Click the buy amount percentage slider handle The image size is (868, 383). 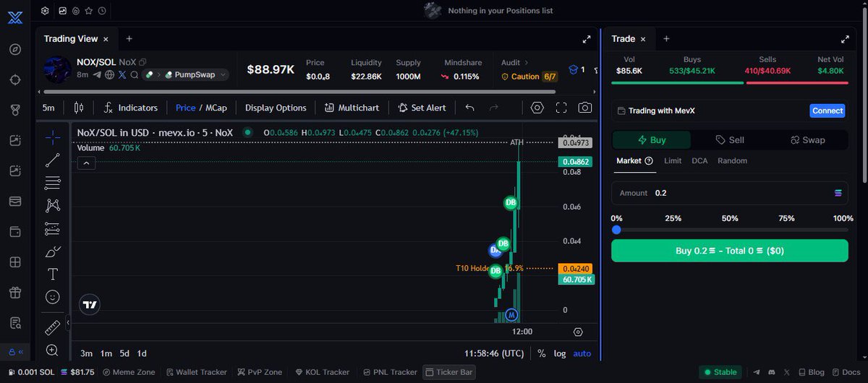(x=616, y=230)
